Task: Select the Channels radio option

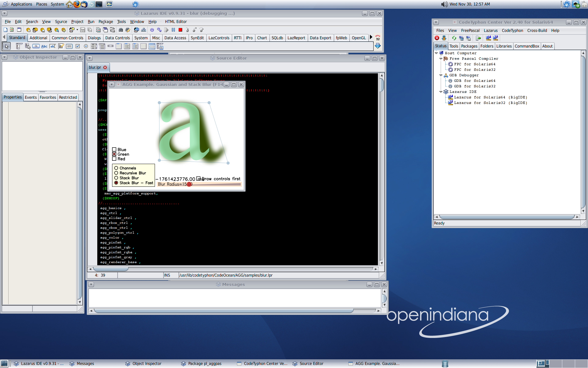Action: (x=116, y=168)
